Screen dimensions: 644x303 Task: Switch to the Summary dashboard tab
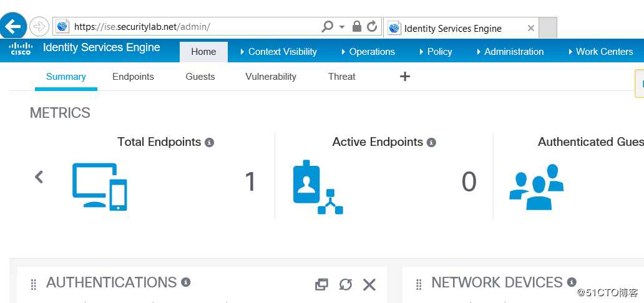point(66,77)
